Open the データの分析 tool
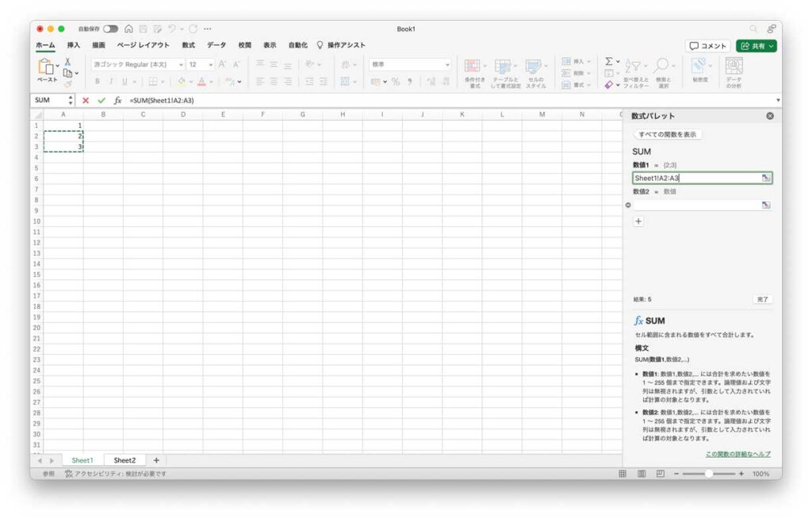The image size is (812, 519). [x=733, y=71]
